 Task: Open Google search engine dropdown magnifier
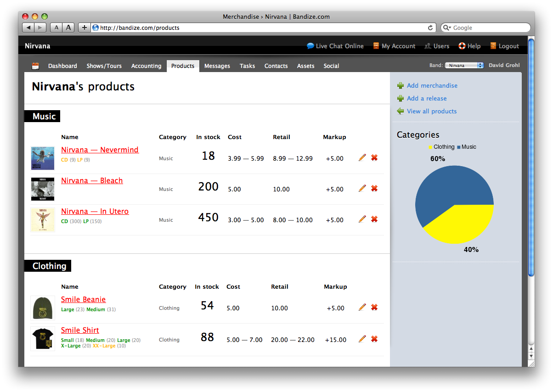(447, 28)
